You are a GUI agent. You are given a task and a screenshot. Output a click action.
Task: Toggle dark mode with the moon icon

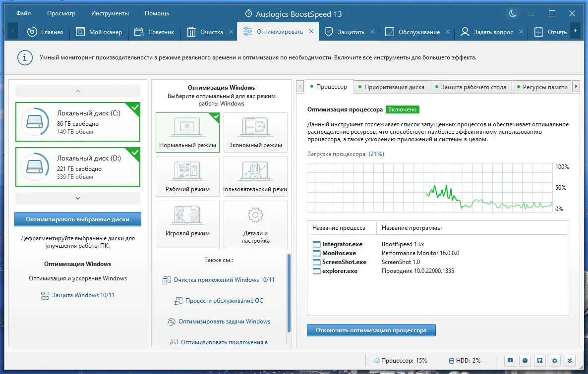pos(512,13)
